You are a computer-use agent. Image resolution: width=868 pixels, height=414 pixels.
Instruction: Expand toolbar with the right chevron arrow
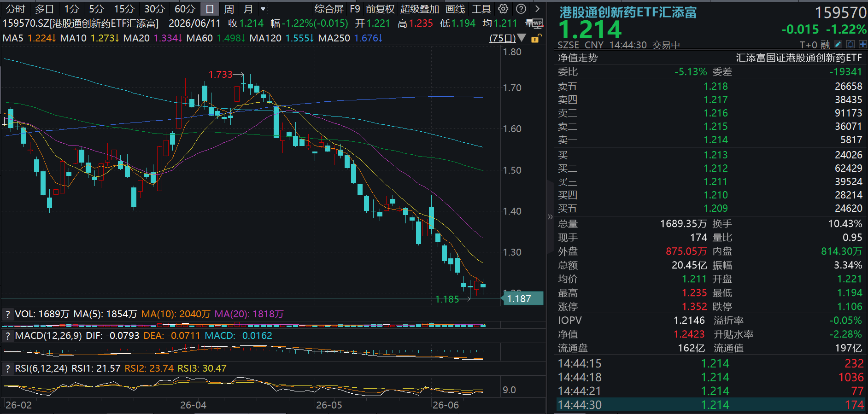coord(537,9)
